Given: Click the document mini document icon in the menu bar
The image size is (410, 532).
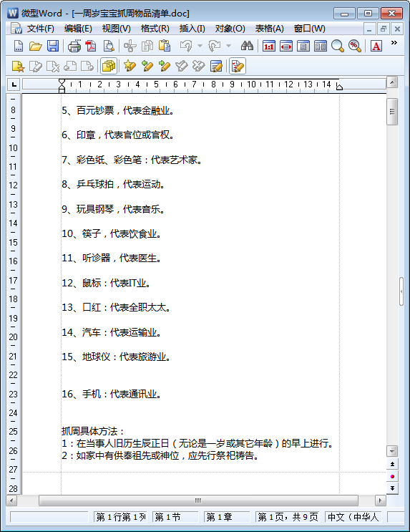Looking at the screenshot, I should (x=16, y=29).
